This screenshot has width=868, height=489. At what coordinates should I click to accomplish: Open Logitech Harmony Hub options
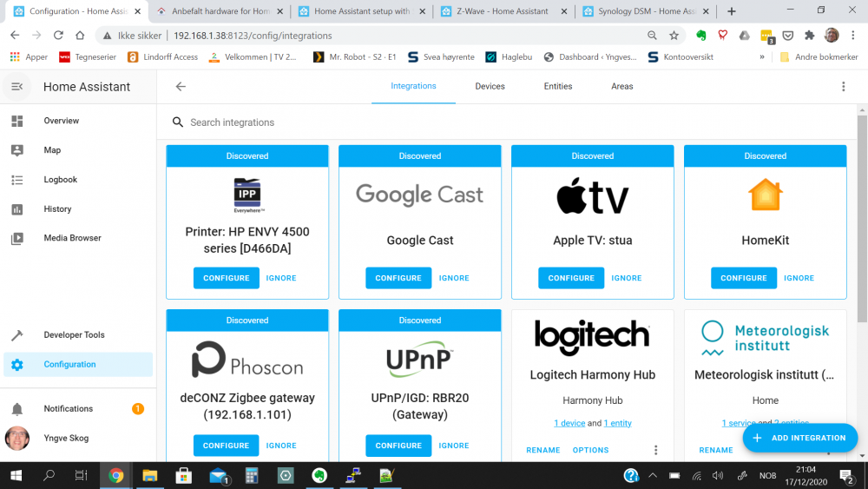(x=590, y=450)
